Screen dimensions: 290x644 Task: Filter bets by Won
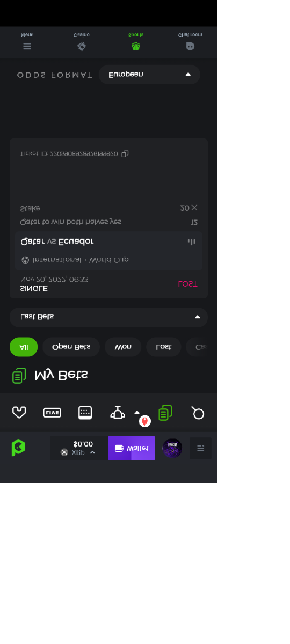pos(123,347)
